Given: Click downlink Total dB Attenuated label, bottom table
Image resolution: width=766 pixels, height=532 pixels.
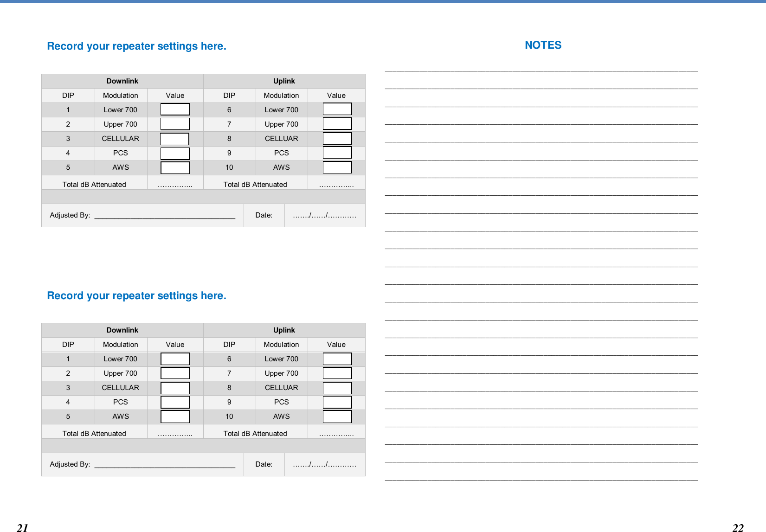Looking at the screenshot, I should [x=94, y=434].
